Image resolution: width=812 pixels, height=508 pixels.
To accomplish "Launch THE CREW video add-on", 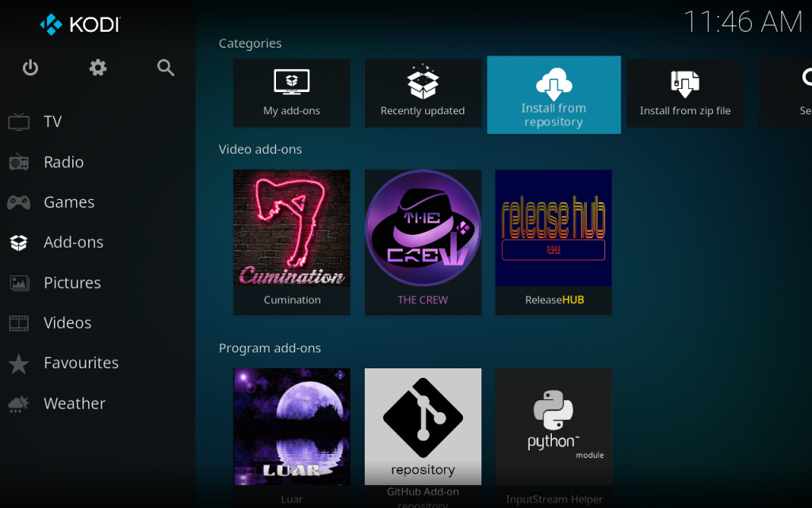I will point(423,241).
